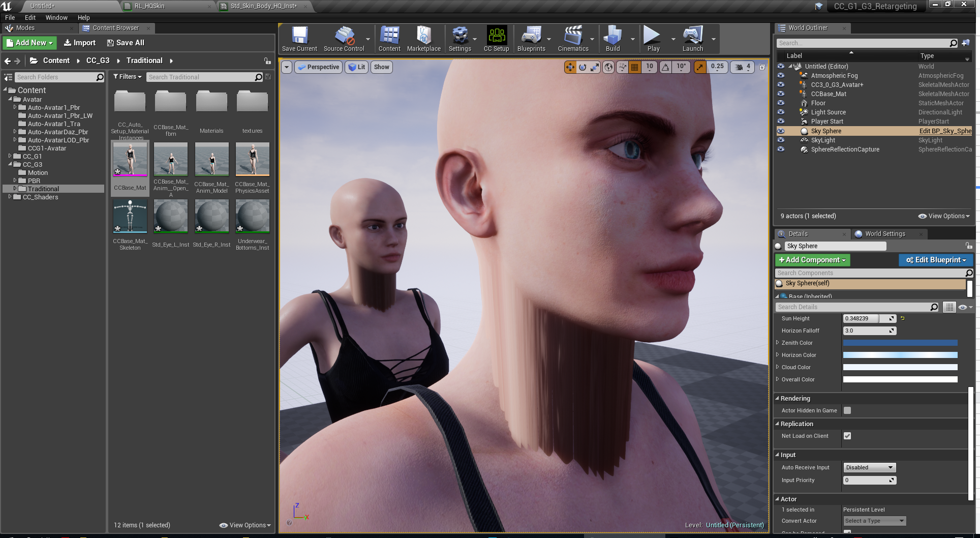Toggle scale snapping in viewport toolbar
This screenshot has width=980, height=538.
tap(700, 67)
